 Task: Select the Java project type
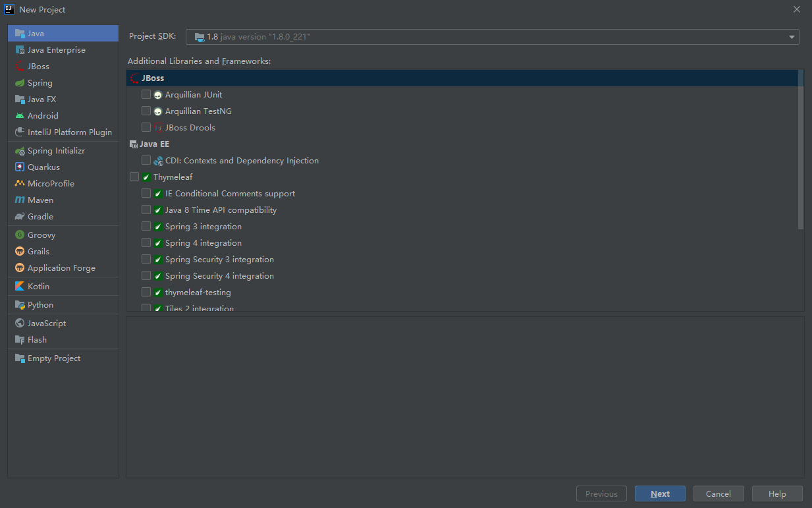pyautogui.click(x=63, y=34)
